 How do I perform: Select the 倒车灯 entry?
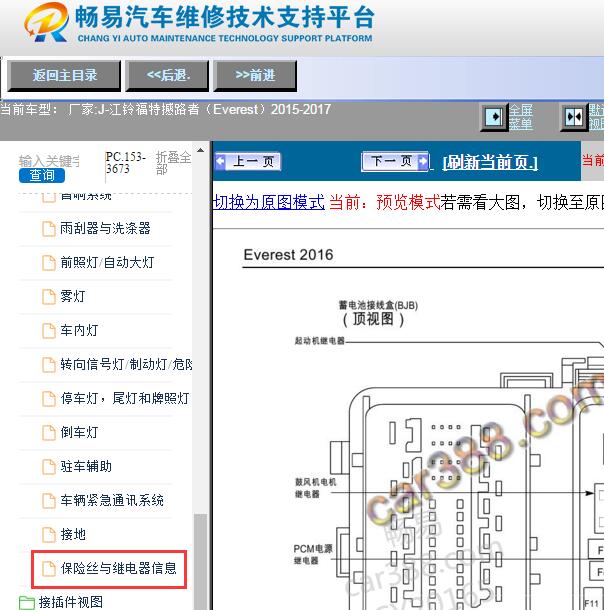tap(79, 432)
